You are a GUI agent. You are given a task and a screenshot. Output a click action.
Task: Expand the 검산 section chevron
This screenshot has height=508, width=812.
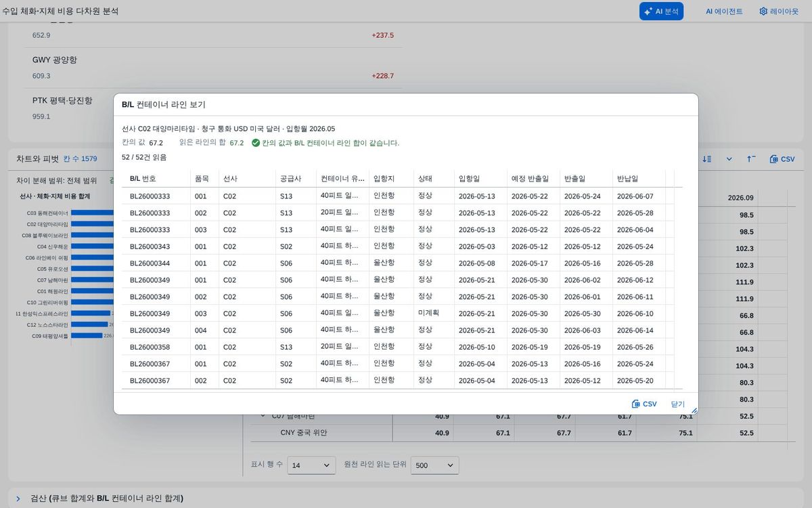(18, 499)
